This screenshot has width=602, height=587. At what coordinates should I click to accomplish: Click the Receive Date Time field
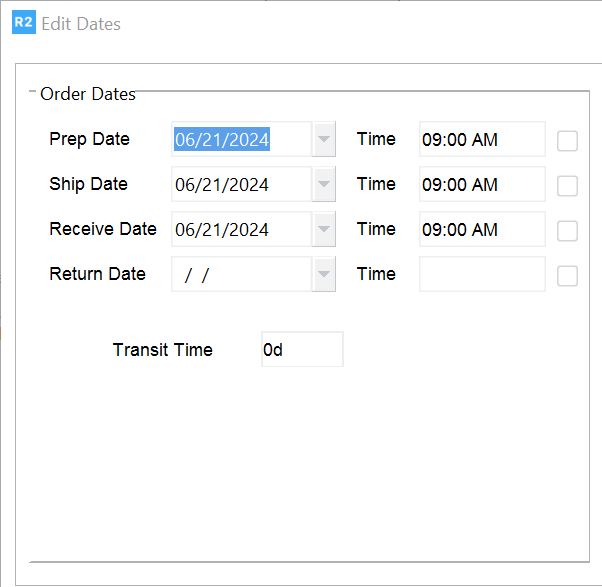[x=481, y=230]
